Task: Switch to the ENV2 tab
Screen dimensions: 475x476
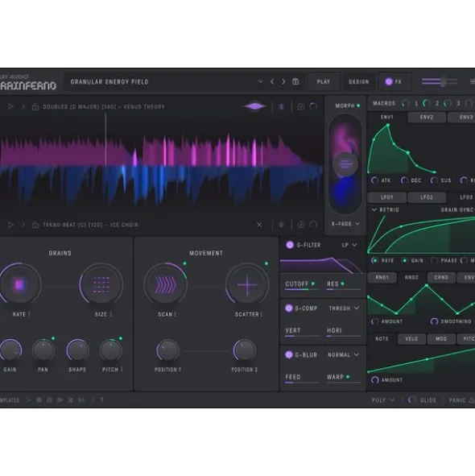Action: tap(427, 117)
